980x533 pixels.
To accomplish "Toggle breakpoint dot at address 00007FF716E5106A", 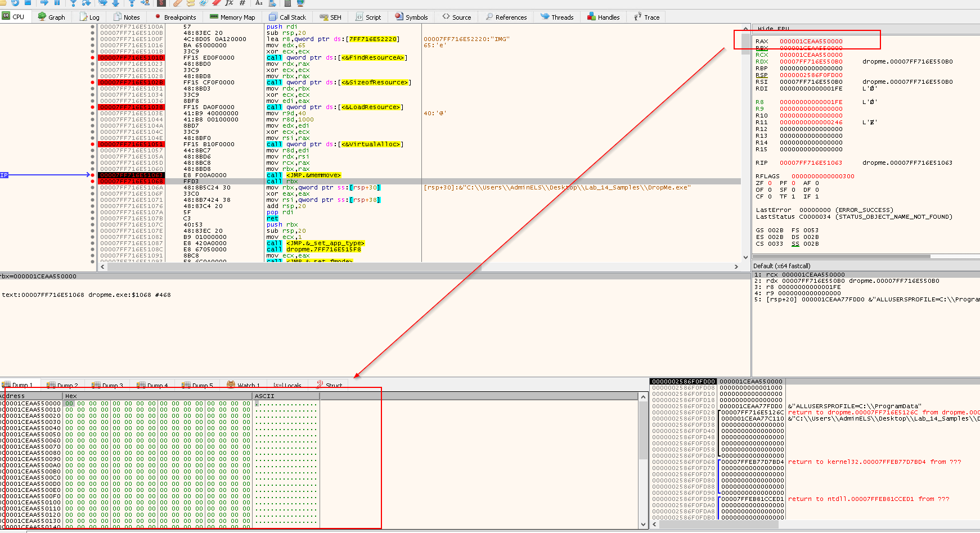I will [93, 187].
